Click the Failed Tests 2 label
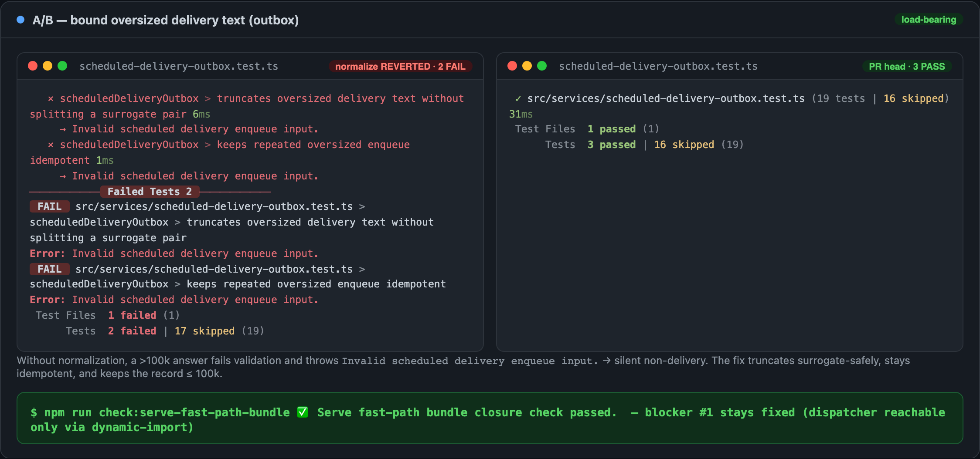Image resolution: width=980 pixels, height=459 pixels. (x=150, y=192)
